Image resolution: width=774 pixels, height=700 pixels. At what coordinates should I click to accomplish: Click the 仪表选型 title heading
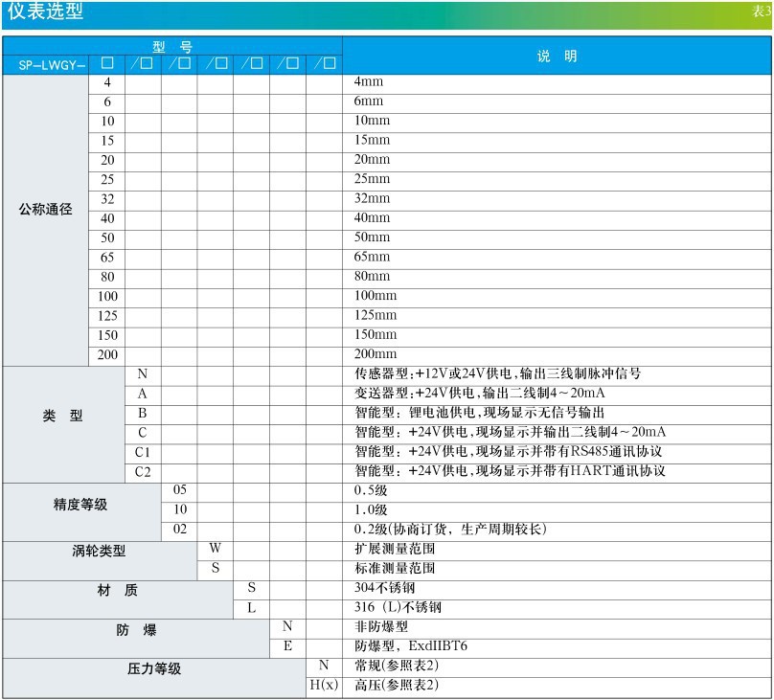(x=45, y=11)
